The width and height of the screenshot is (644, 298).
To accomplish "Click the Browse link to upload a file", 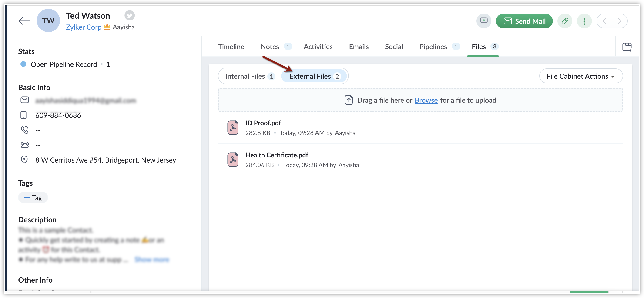I will tap(426, 100).
